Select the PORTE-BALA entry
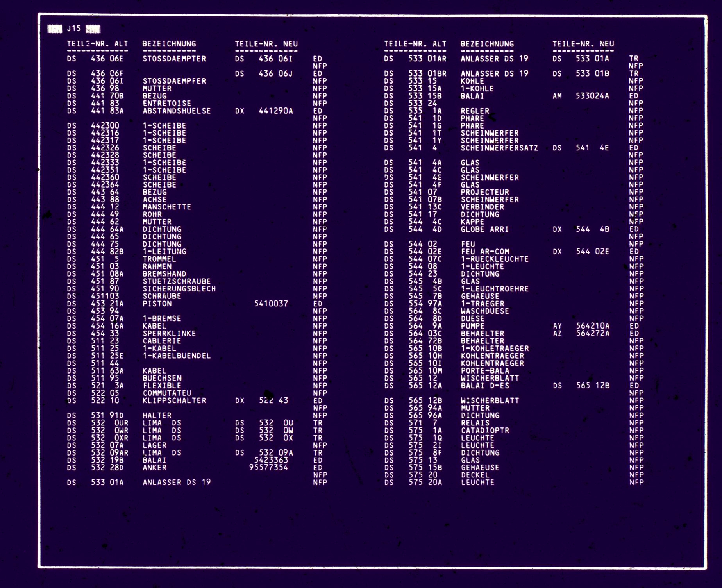The width and height of the screenshot is (722, 588). pyautogui.click(x=485, y=371)
